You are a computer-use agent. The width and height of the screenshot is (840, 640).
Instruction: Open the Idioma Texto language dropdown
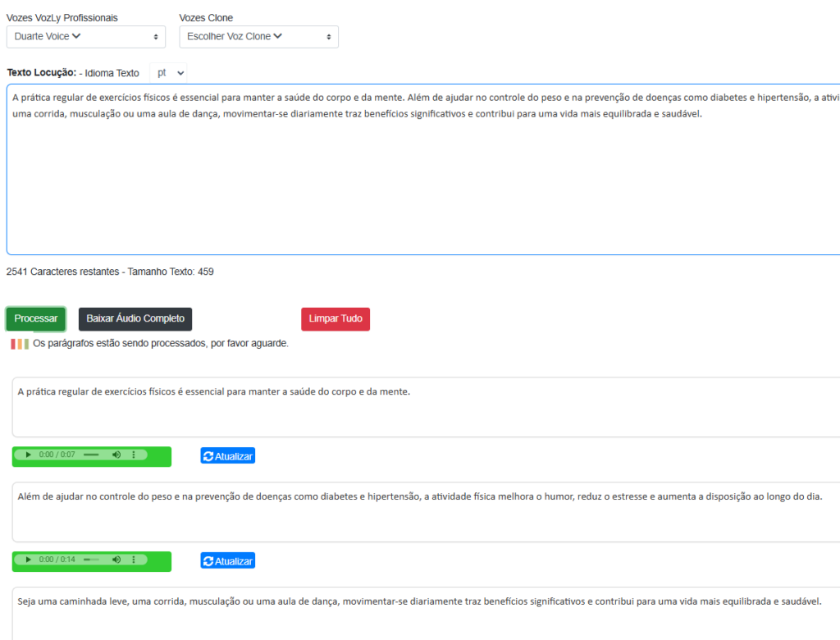169,73
